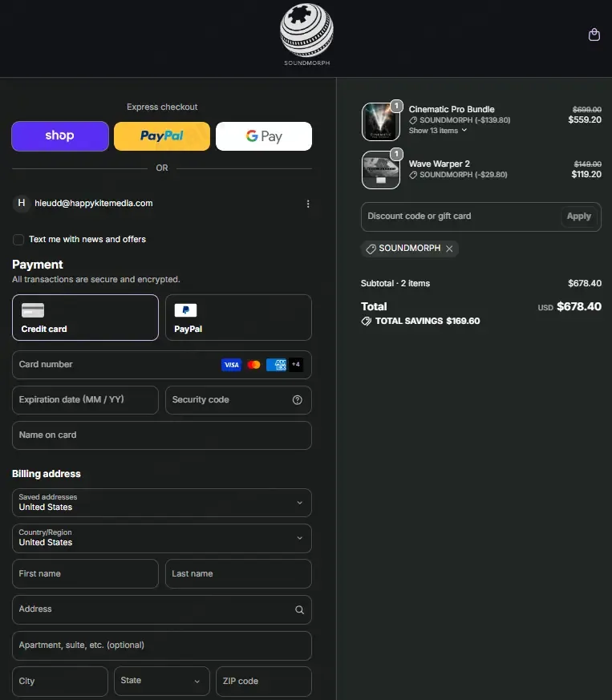Click the Soundmorph logo
Image resolution: width=612 pixels, height=700 pixels.
306,34
